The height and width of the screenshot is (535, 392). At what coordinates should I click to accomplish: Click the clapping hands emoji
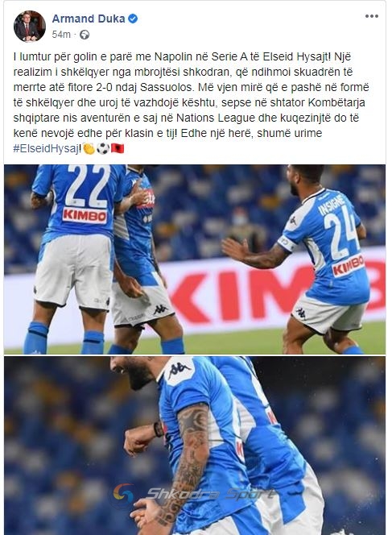[89, 149]
